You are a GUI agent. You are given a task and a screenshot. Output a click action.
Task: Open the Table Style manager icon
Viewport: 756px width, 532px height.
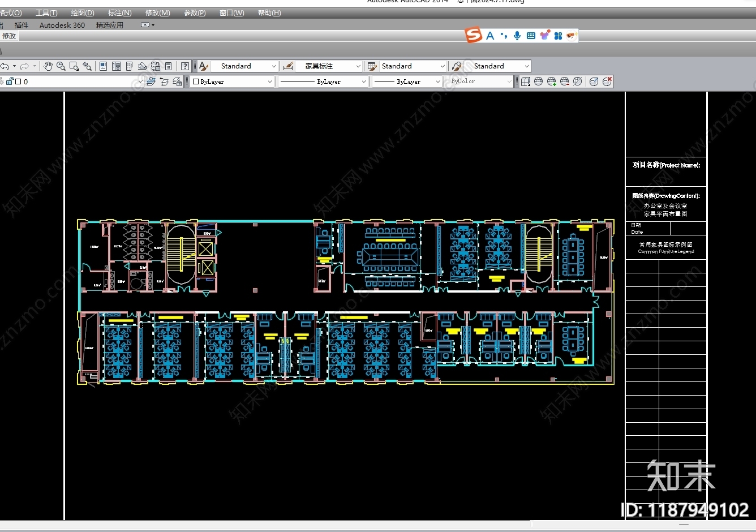372,66
